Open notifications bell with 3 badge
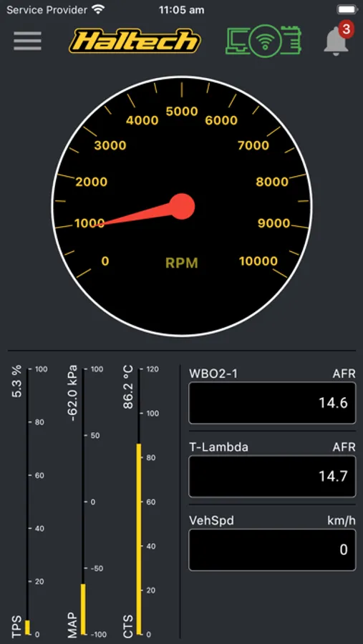The height and width of the screenshot is (644, 363). click(x=339, y=39)
